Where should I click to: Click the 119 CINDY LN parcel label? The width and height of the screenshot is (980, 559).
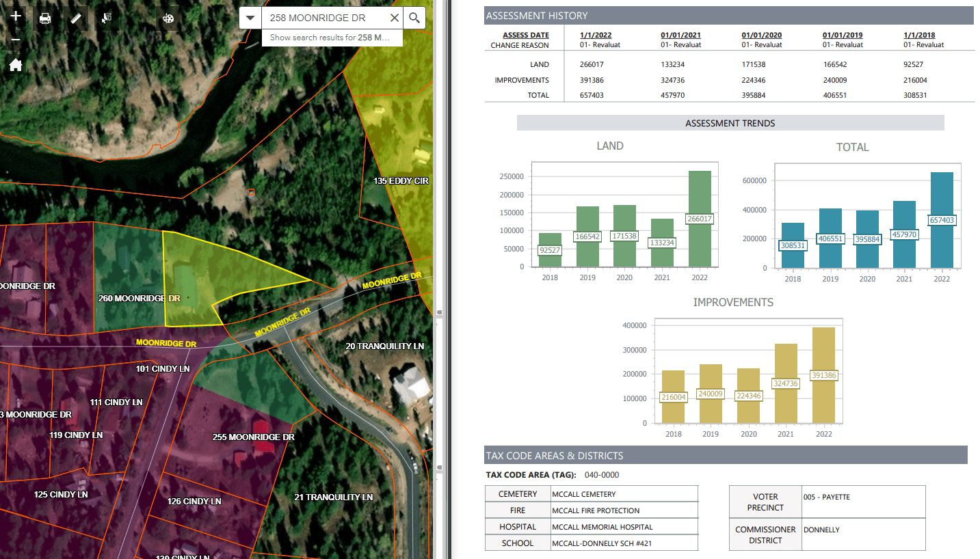76,435
